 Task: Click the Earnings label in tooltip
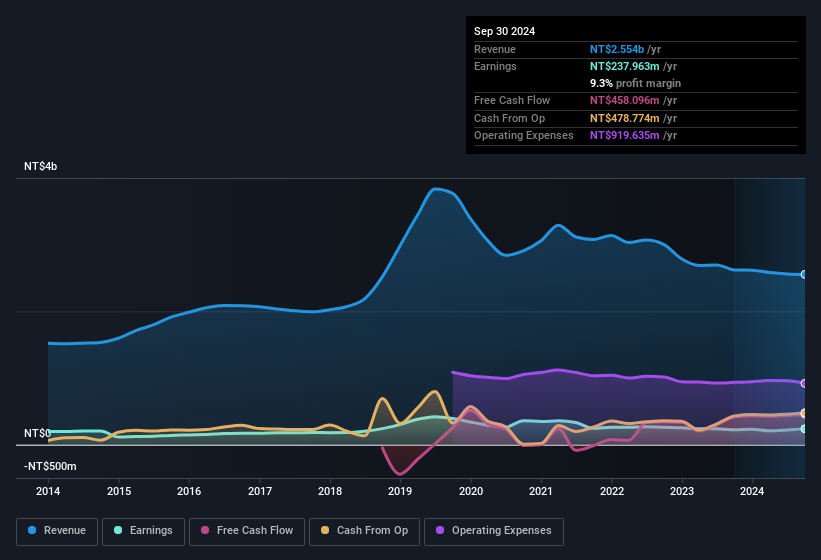tap(495, 66)
